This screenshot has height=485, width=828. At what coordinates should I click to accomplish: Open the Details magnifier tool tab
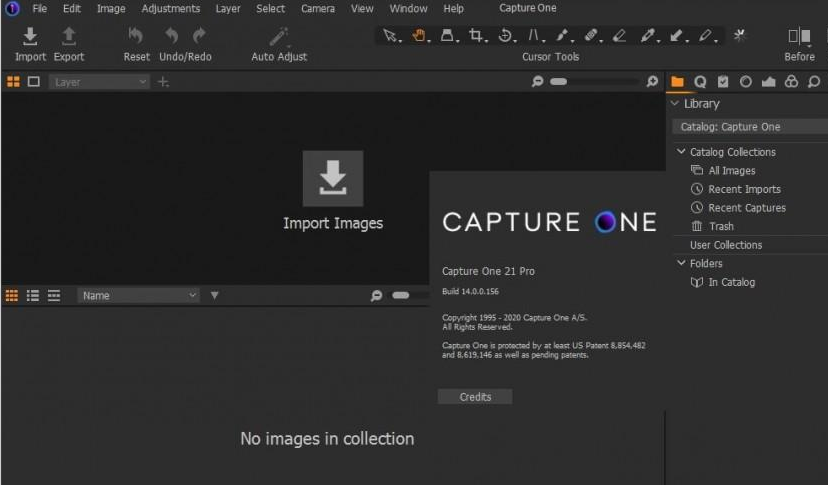pyautogui.click(x=814, y=81)
